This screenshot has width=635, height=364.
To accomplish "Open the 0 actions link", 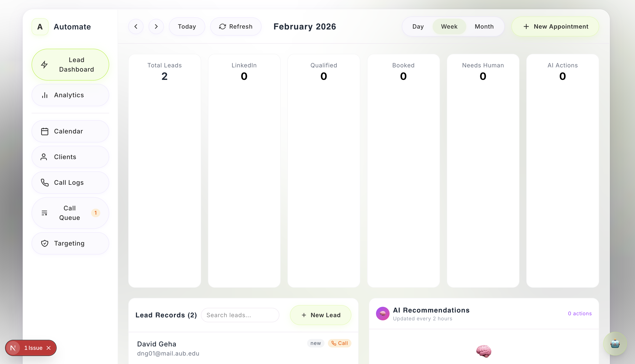I will [579, 314].
